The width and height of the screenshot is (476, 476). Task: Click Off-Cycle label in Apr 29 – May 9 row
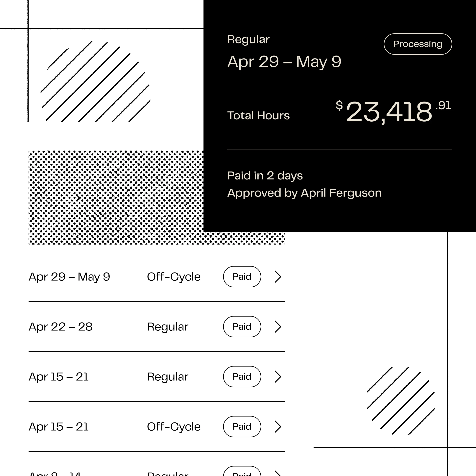point(174,277)
